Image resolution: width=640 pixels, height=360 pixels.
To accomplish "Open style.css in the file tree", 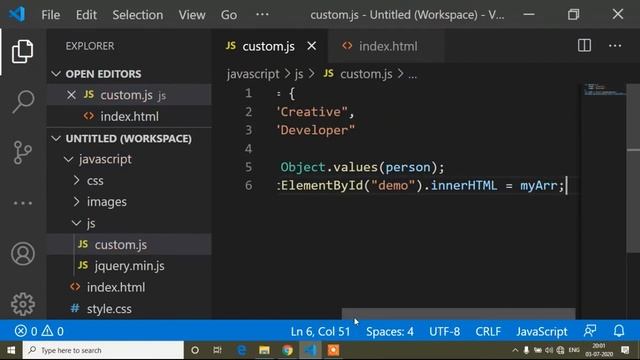I will click(x=129, y=309).
